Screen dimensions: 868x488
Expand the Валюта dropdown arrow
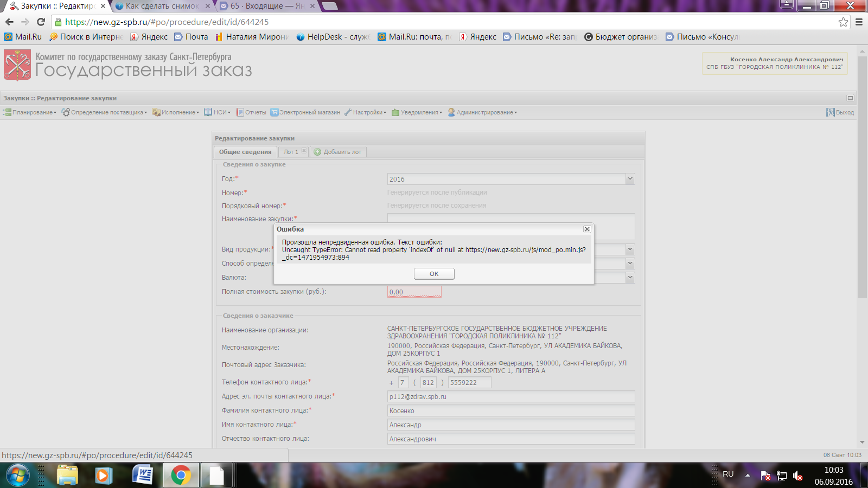(x=630, y=278)
